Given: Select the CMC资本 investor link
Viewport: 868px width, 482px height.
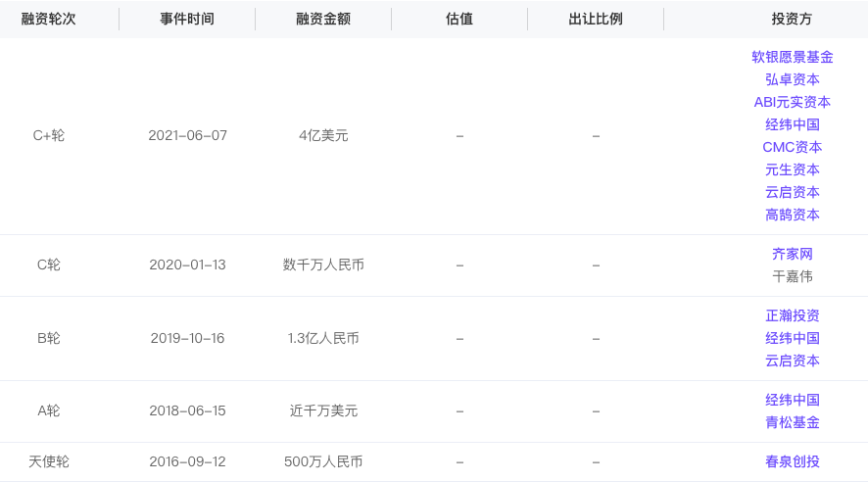Looking at the screenshot, I should click(x=792, y=147).
